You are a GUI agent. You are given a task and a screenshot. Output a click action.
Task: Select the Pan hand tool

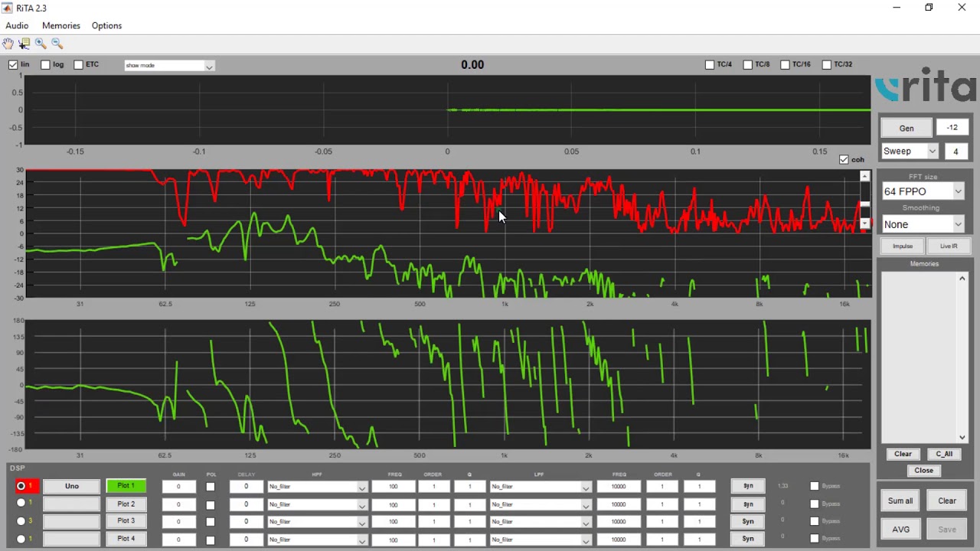click(8, 44)
